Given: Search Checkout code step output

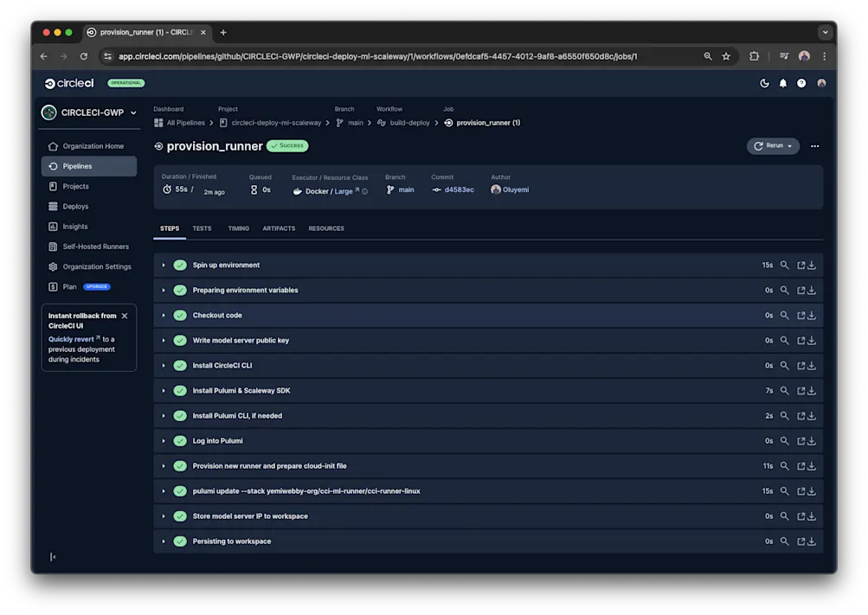Looking at the screenshot, I should tap(784, 315).
